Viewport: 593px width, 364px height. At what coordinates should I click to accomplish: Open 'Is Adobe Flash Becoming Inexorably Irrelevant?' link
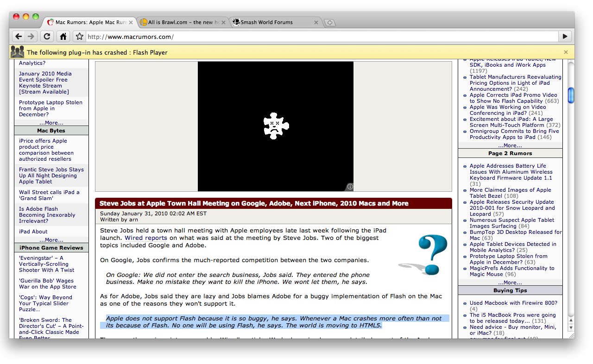click(x=47, y=215)
